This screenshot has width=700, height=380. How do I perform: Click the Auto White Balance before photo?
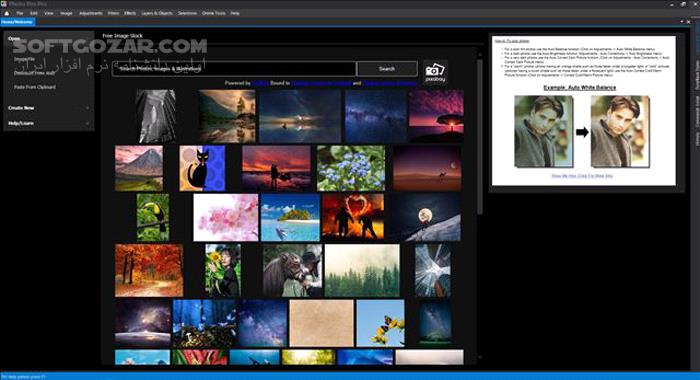(543, 132)
